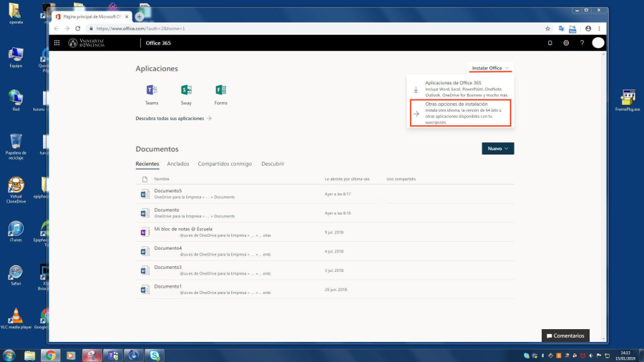Open the Forms application
Viewport: 644px width, 362px height.
coord(220,95)
